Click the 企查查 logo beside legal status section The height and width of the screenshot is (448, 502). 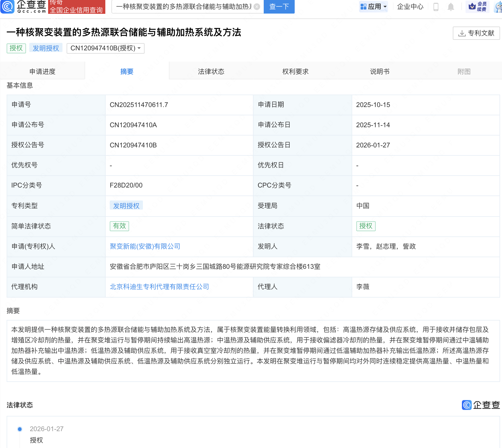(481, 405)
